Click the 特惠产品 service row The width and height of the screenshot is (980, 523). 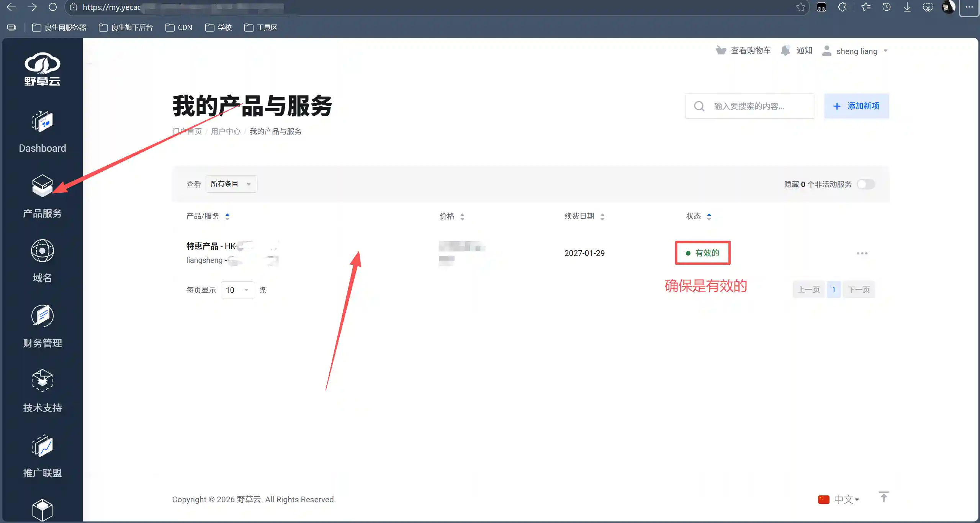[x=530, y=253]
